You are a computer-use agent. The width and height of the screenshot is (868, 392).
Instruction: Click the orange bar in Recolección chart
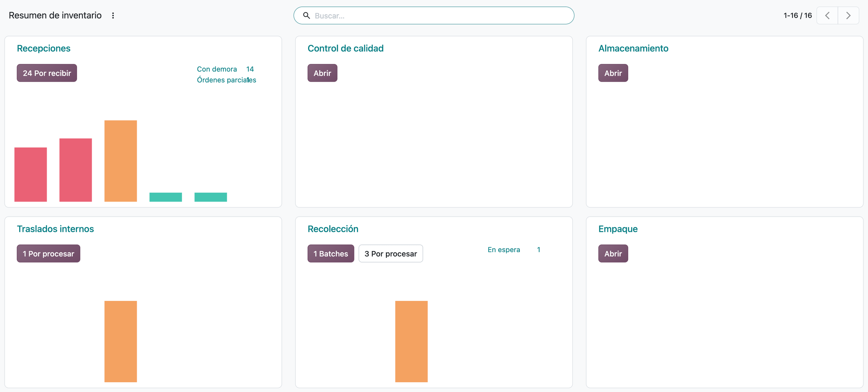[411, 341]
